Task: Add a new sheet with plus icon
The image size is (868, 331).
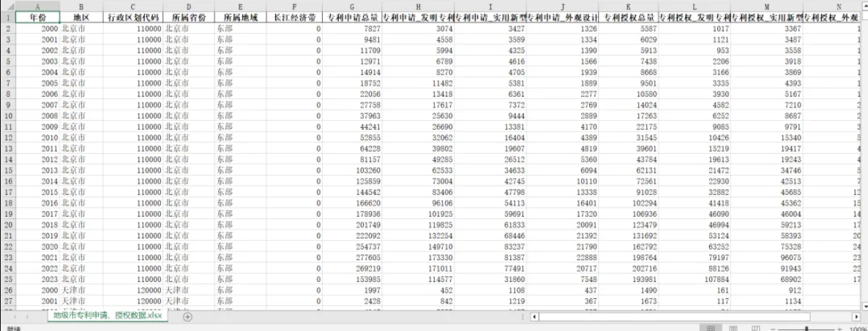Action: (187, 316)
